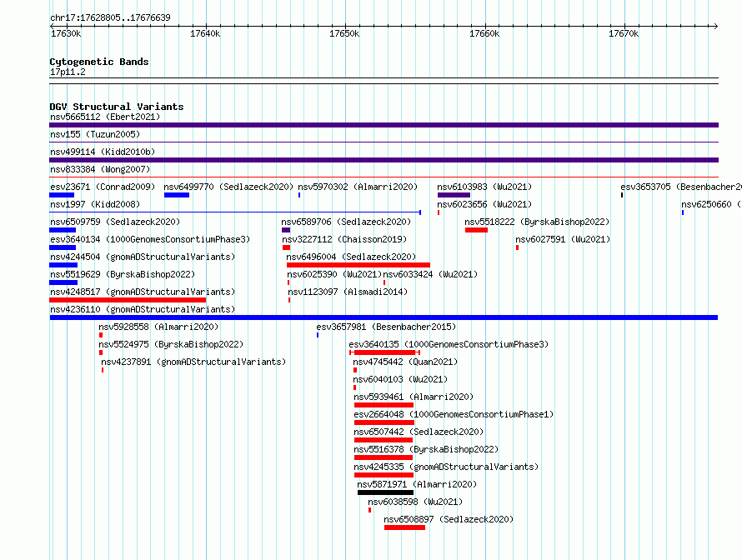
Task: Click nsv1123097 (Alsmadi2014) label
Action: click(348, 292)
